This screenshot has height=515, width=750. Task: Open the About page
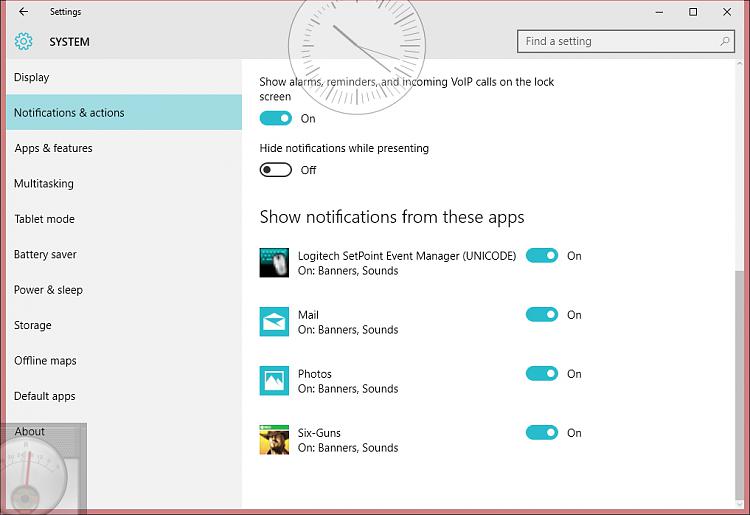124,431
